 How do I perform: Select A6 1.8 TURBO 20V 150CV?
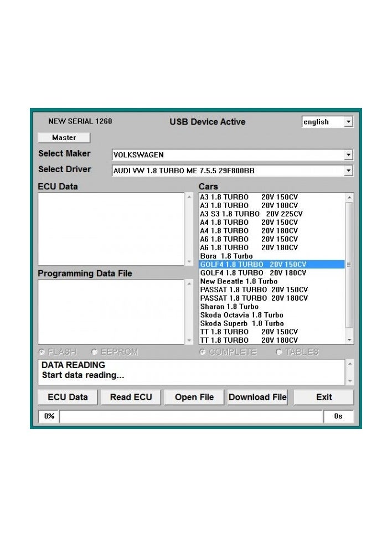pos(272,239)
